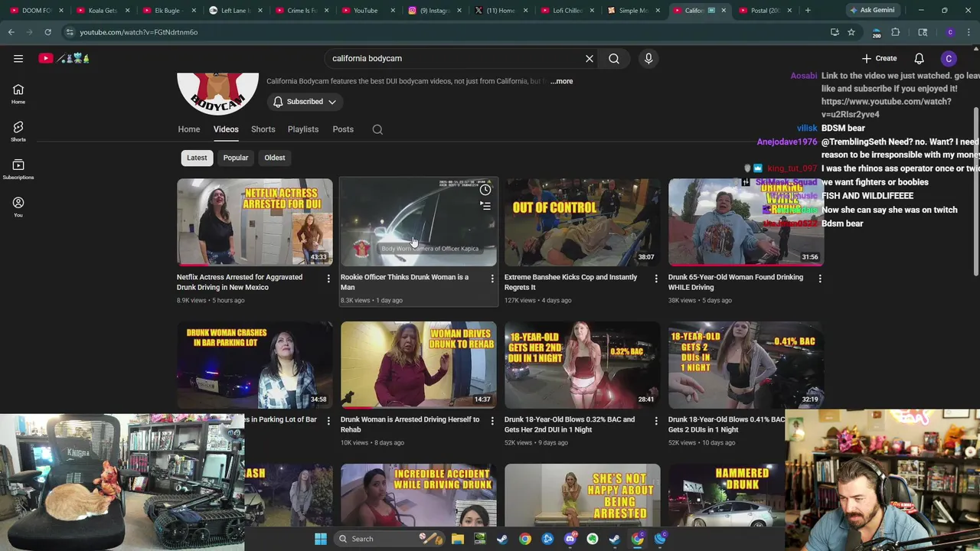Open Subscriptions in the left sidebar
This screenshot has height=551, width=980.
click(18, 169)
